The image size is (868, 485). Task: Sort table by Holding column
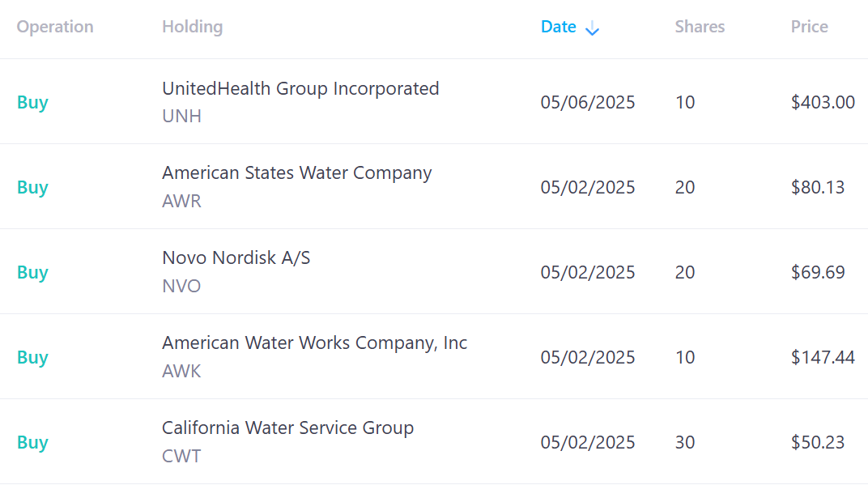pyautogui.click(x=192, y=27)
